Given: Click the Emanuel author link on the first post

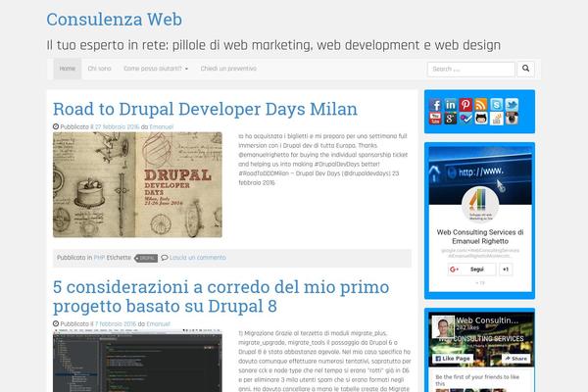Looking at the screenshot, I should pyautogui.click(x=162, y=126).
